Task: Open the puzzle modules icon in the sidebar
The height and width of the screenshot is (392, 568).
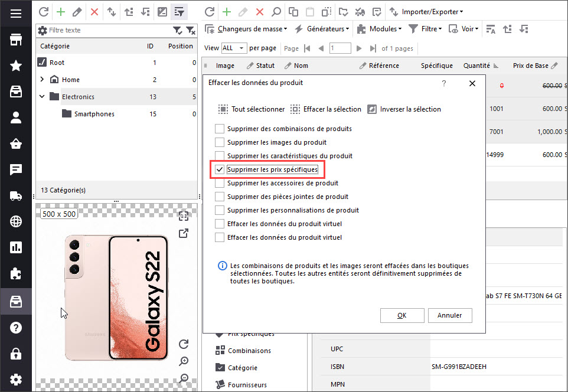Action: (x=15, y=274)
